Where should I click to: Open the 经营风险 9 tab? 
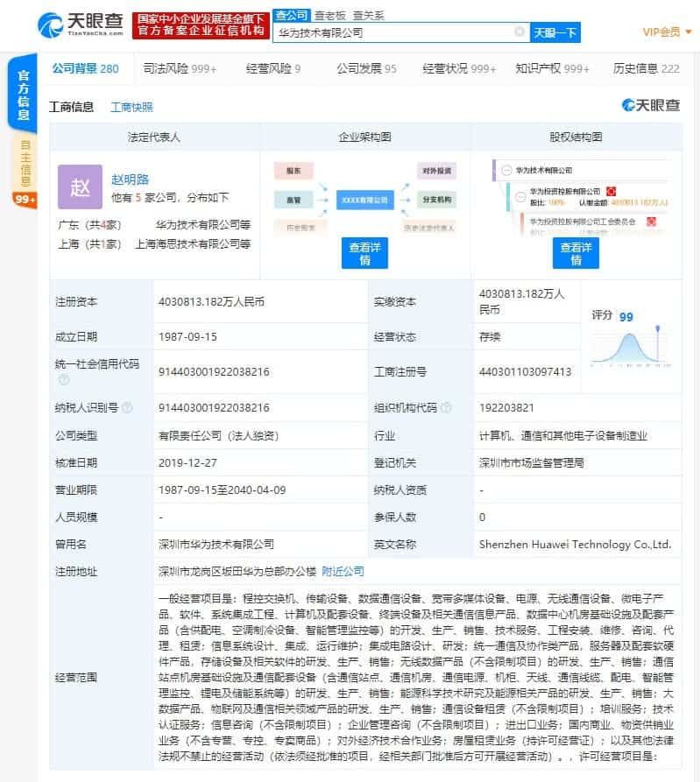coord(273,68)
